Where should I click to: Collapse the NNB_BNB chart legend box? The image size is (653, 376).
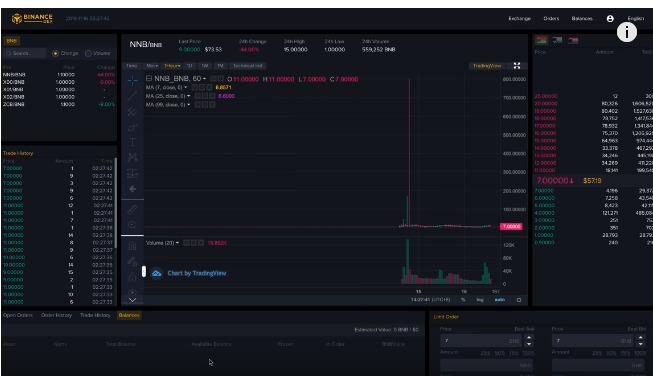tap(149, 78)
